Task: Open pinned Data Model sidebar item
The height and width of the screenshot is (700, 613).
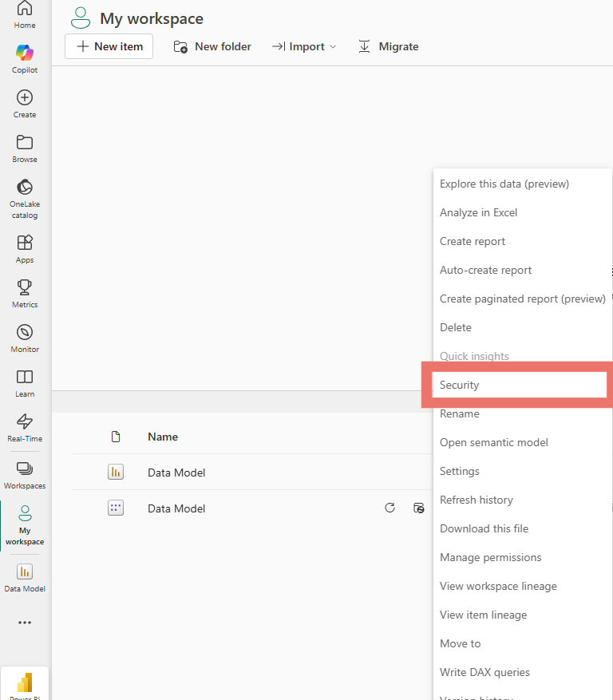Action: tap(25, 578)
